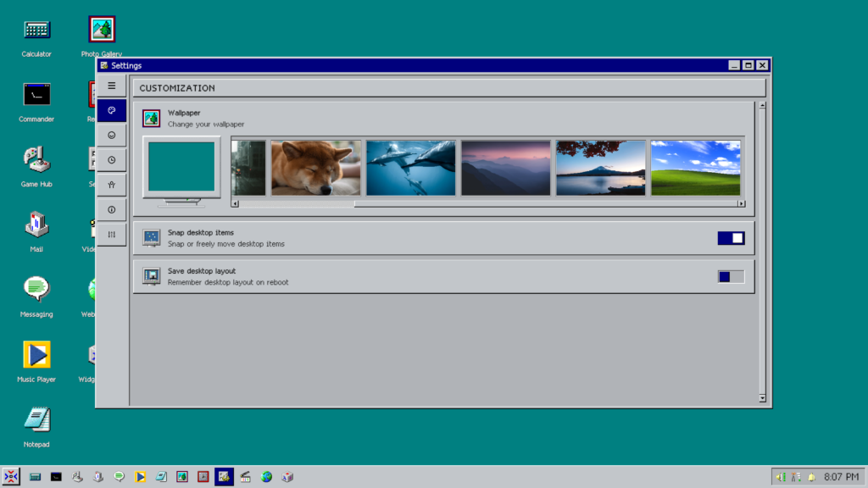Enable Save desktop layout
The image size is (868, 488).
(x=730, y=276)
